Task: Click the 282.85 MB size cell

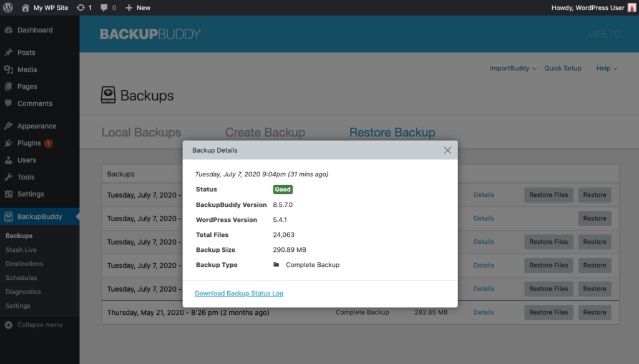Action: [431, 312]
